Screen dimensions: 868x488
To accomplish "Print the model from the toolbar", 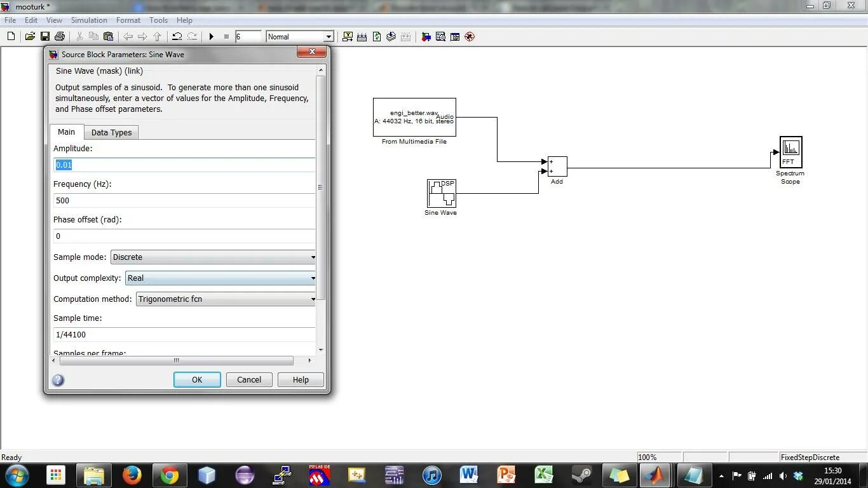I will point(60,37).
